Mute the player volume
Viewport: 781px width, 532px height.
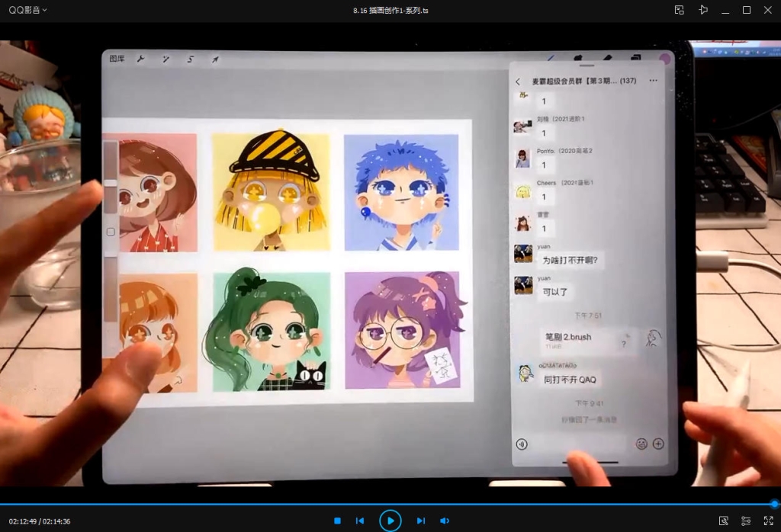tap(445, 521)
